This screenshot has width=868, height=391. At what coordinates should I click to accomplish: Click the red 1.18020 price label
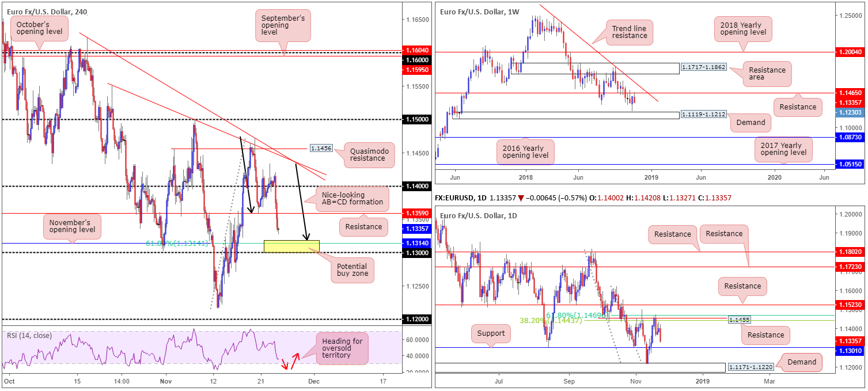point(850,252)
